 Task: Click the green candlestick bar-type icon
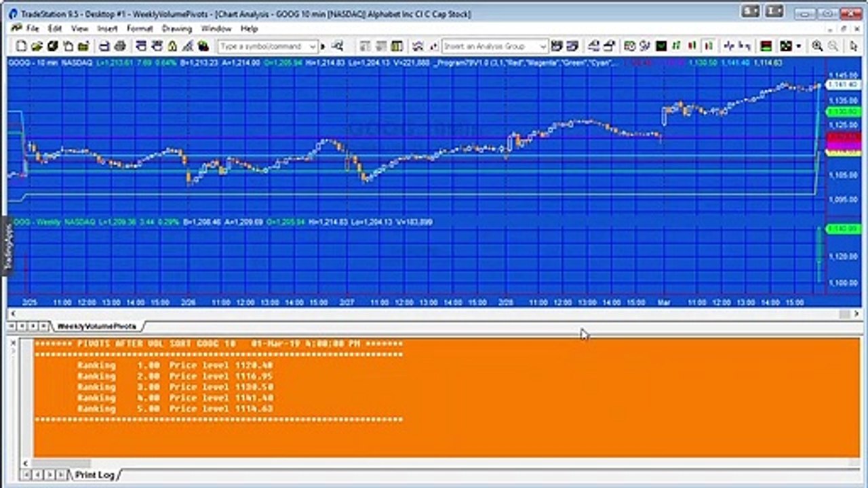pos(676,46)
